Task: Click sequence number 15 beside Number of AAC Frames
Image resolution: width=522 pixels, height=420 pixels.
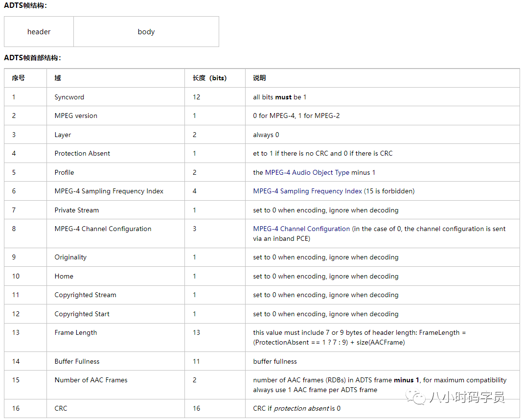Action: coord(16,380)
